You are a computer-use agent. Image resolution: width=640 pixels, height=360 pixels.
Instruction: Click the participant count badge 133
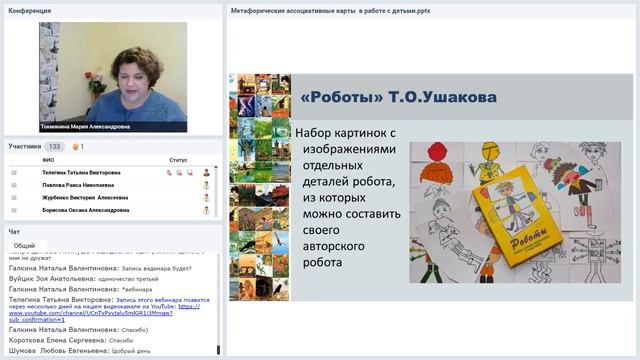click(54, 147)
